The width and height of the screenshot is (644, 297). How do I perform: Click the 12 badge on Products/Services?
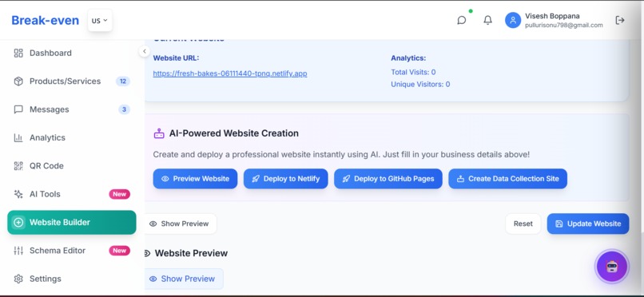(123, 81)
